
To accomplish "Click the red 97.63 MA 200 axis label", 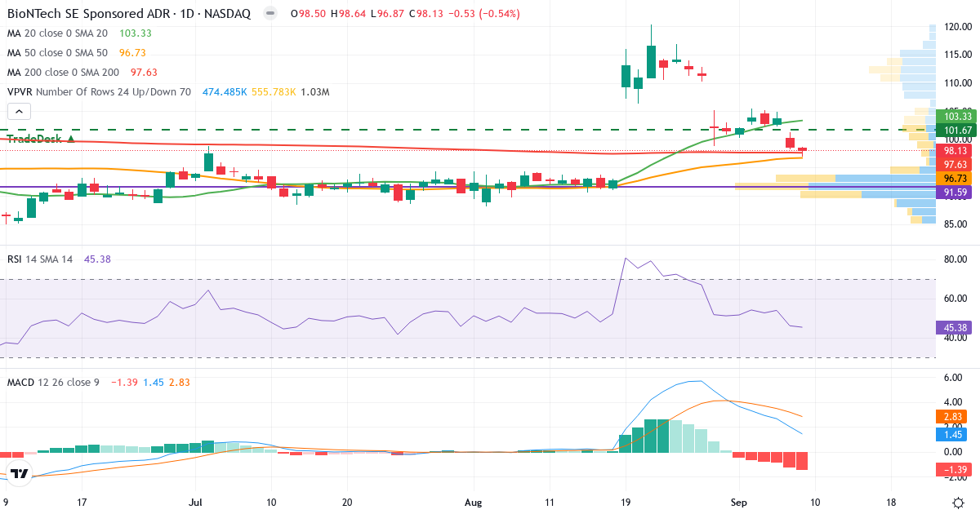I will 955,164.
